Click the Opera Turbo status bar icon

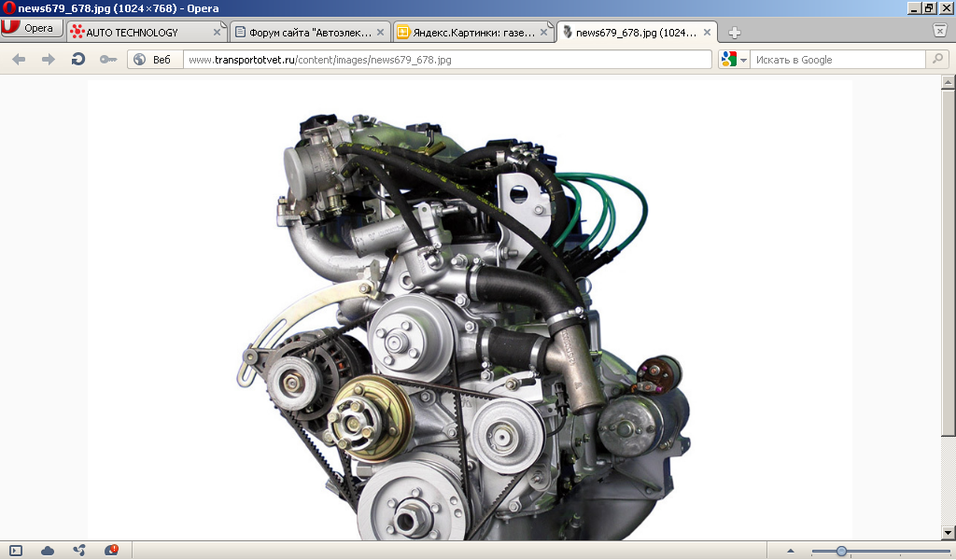click(111, 551)
